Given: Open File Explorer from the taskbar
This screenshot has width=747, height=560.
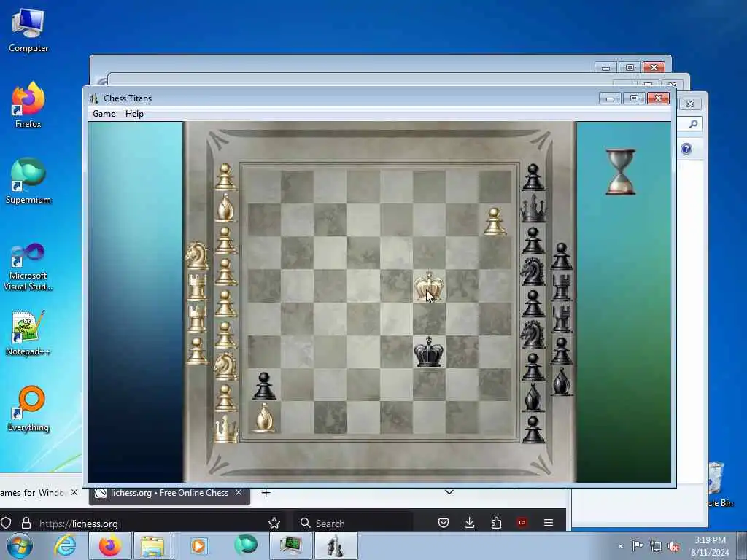Looking at the screenshot, I should point(152,545).
